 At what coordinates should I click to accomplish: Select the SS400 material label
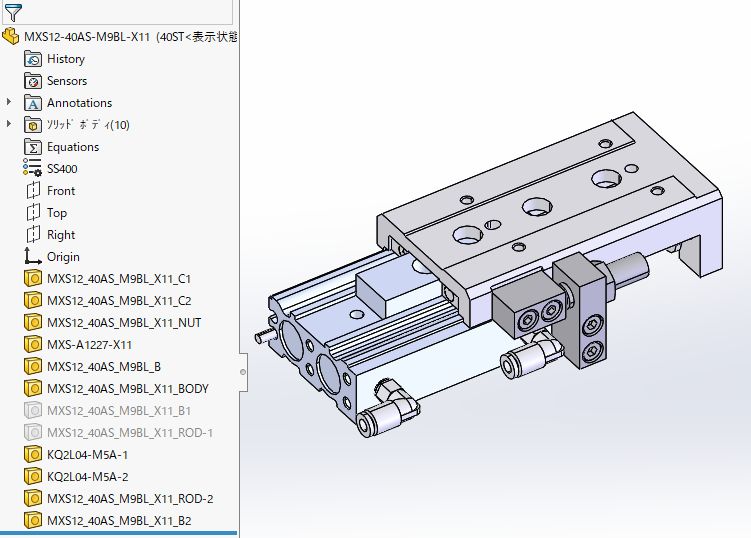[x=62, y=169]
